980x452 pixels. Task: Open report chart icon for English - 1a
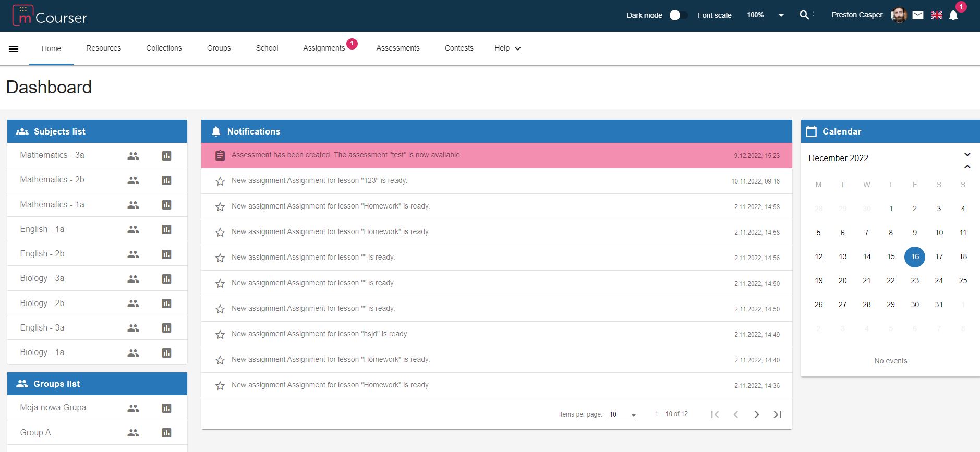click(166, 229)
